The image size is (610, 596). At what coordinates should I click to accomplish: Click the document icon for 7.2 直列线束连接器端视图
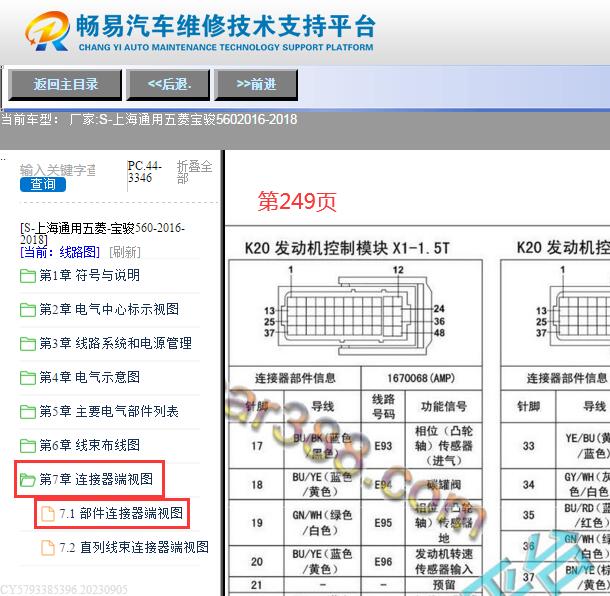point(48,548)
